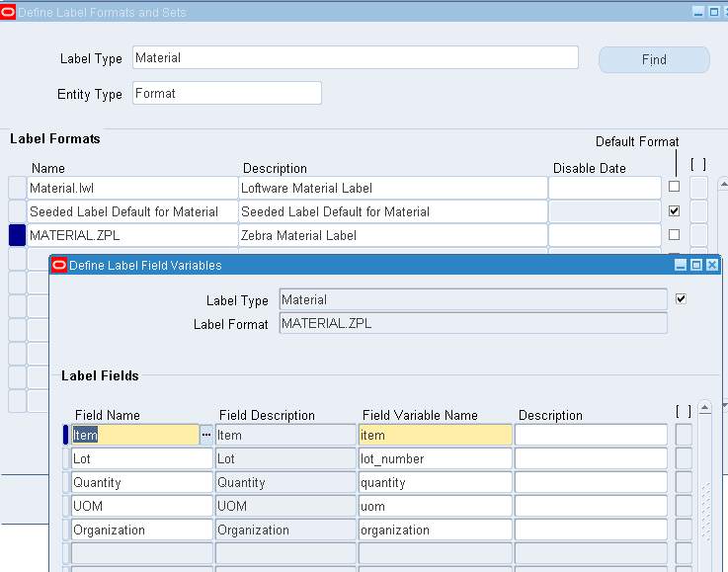Click scroll up arrow in Label Formats list
Image resolution: width=728 pixels, height=572 pixels.
pyautogui.click(x=723, y=185)
